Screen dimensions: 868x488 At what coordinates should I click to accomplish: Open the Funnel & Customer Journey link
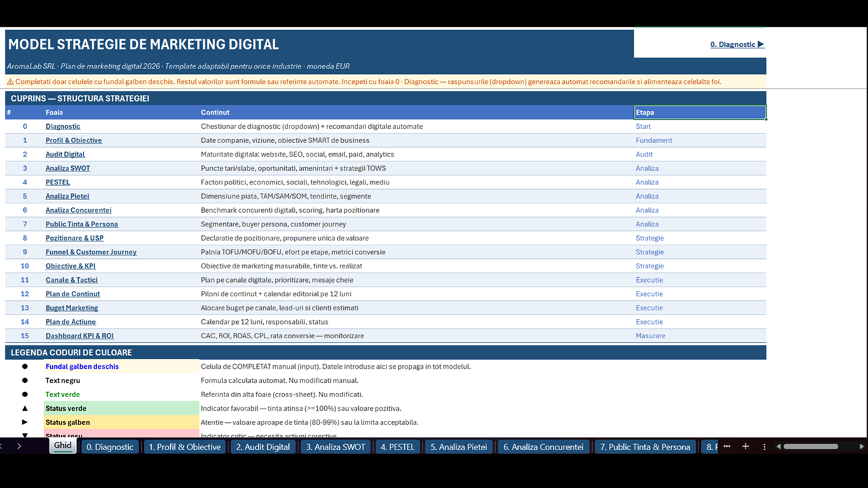click(x=91, y=252)
